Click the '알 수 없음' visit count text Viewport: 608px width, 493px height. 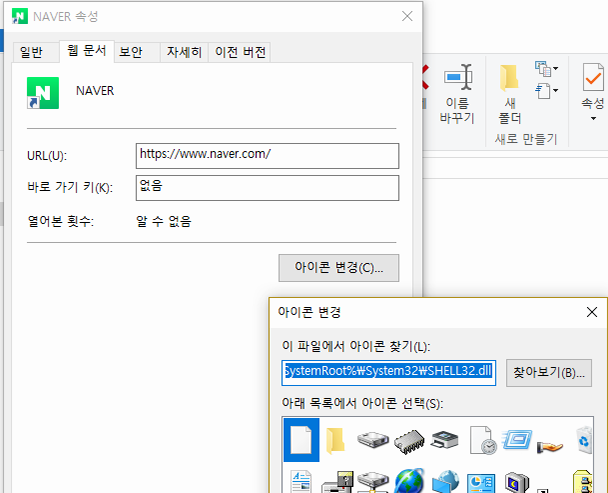click(164, 221)
